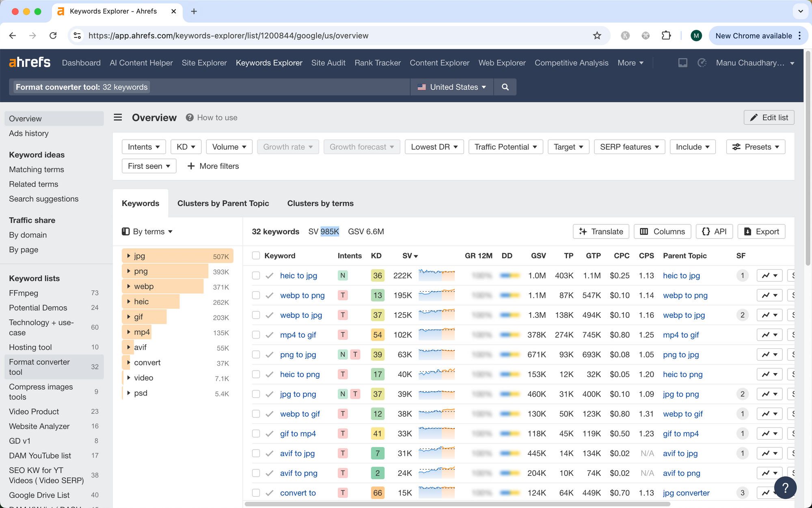
Task: Expand the More navigation menu
Action: [x=631, y=63]
